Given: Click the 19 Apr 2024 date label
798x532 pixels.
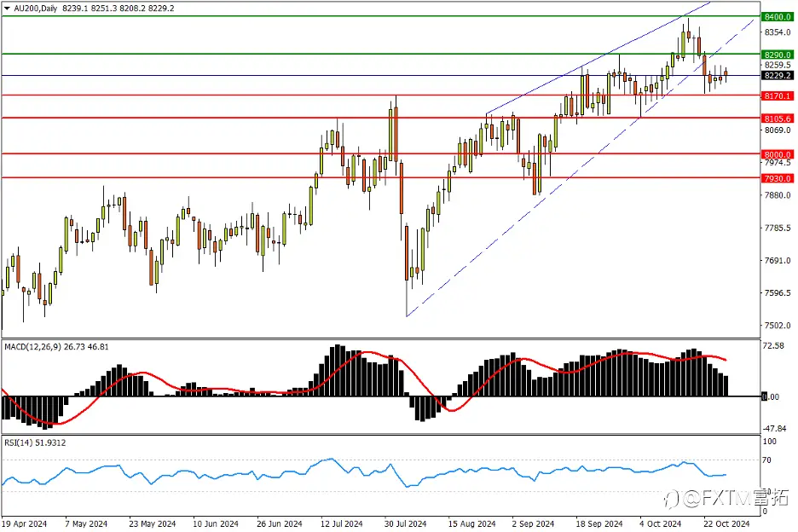Looking at the screenshot, I should [x=25, y=523].
